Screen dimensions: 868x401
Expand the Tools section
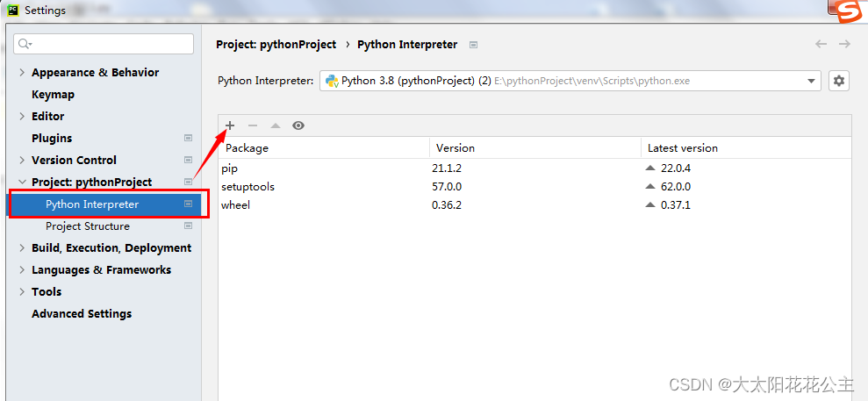(22, 291)
